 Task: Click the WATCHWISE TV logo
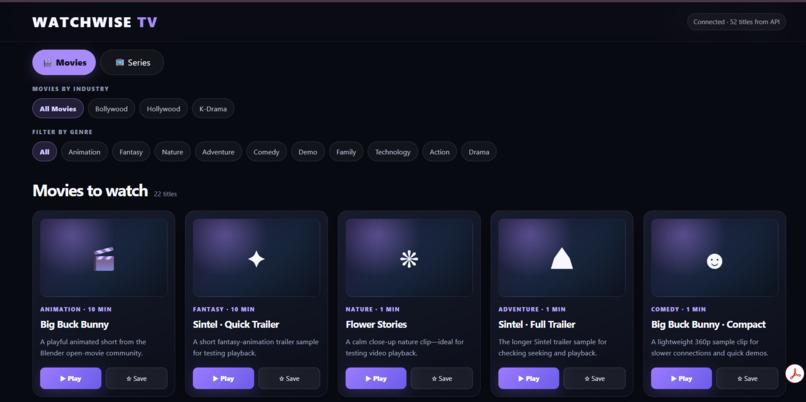click(x=95, y=22)
